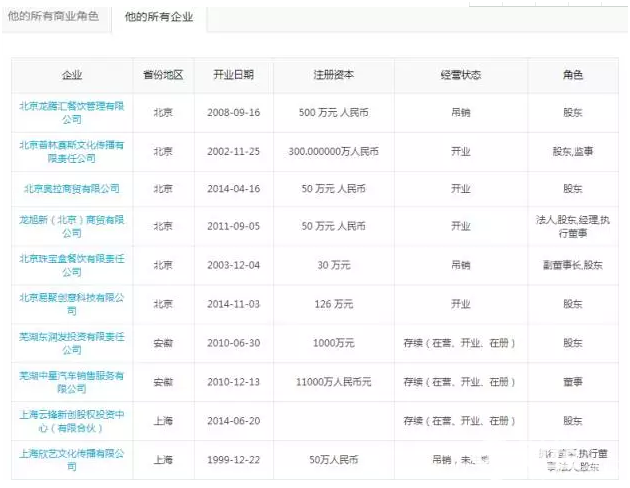Screen dimensions: 630x488
Task: Select date cell 2010-06-30
Action: pos(233,343)
